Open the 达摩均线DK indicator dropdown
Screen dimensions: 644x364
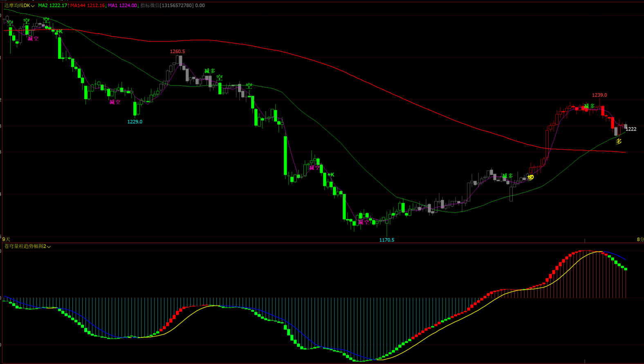point(33,6)
